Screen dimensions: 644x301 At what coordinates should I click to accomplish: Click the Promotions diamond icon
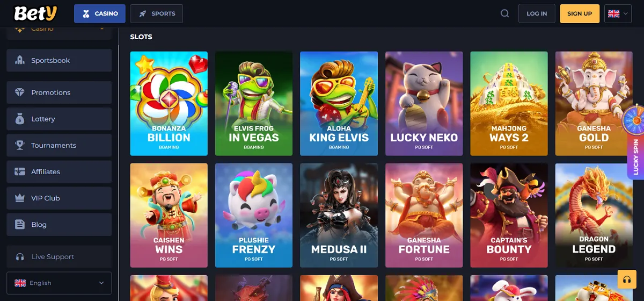(x=20, y=92)
